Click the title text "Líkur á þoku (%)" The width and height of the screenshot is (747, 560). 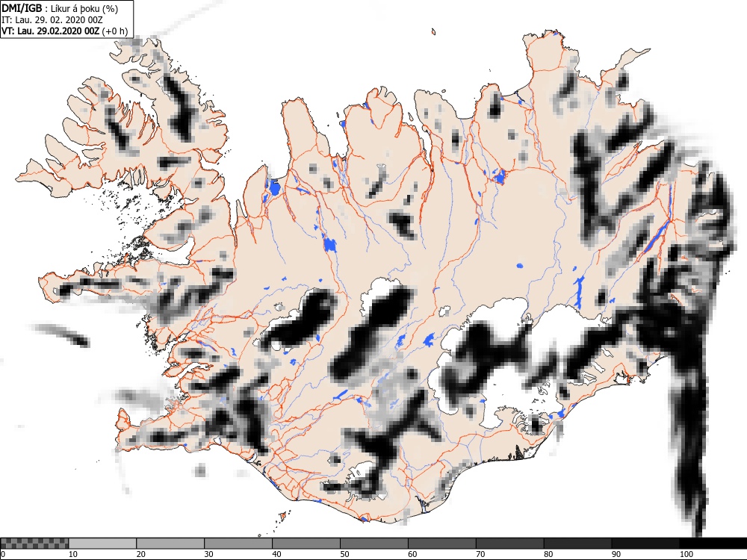(84, 8)
